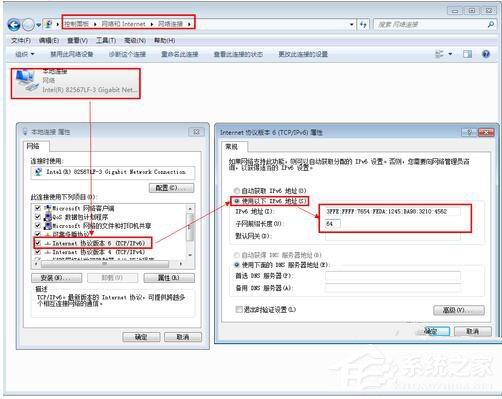Screen dimensions: 502x399
Task: Tick the 退出时验证设置 checkbox
Action: tap(238, 309)
